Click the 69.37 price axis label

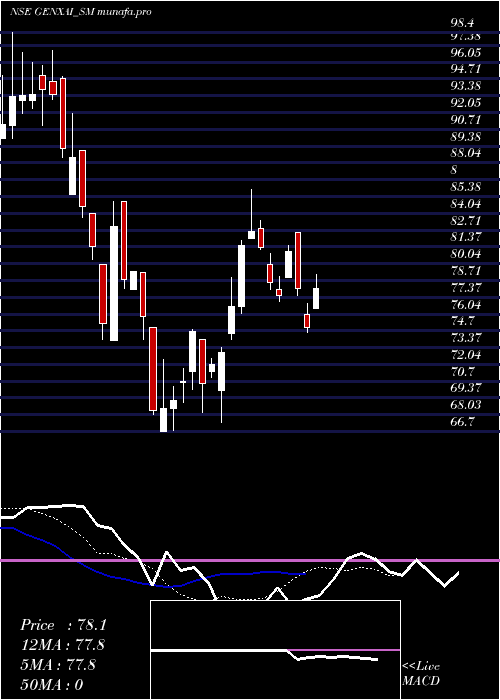466,388
